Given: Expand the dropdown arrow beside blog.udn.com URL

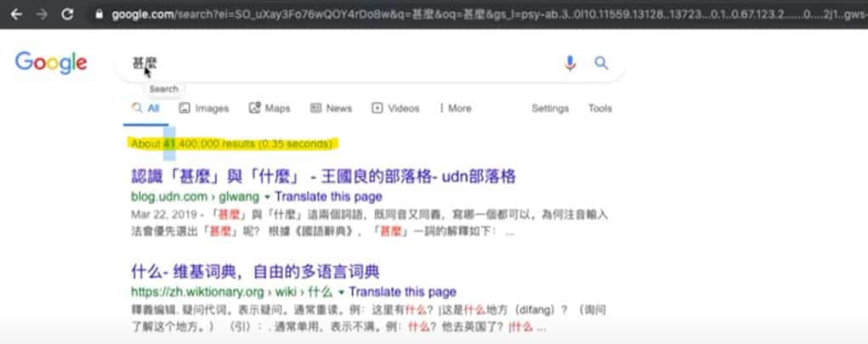Looking at the screenshot, I should click(267, 197).
